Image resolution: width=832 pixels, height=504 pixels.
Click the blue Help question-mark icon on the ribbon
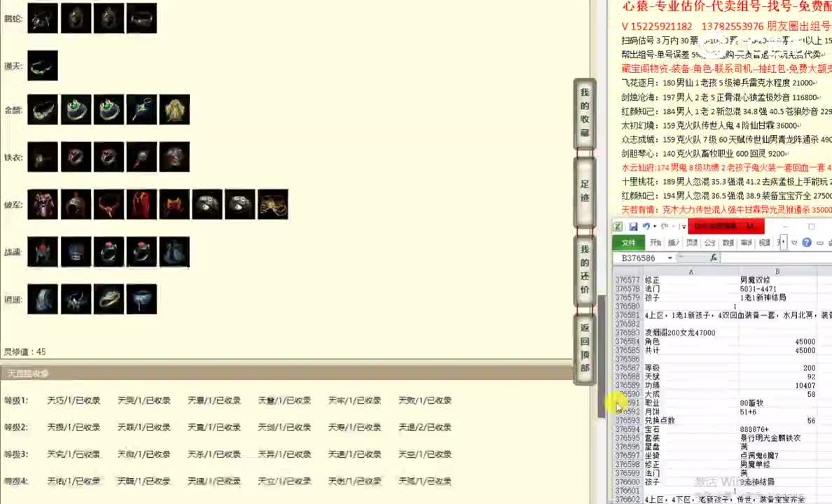(806, 242)
